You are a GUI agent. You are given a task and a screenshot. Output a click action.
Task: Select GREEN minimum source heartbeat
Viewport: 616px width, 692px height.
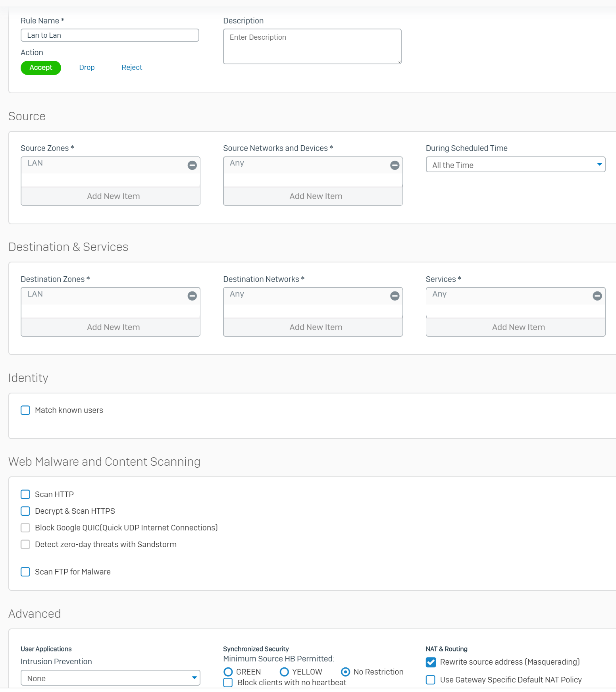tap(228, 672)
